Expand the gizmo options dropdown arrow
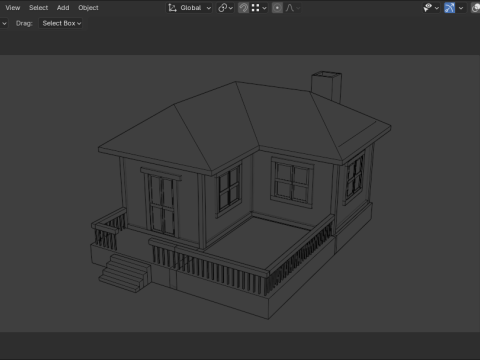The width and height of the screenshot is (480, 360). coord(461,8)
